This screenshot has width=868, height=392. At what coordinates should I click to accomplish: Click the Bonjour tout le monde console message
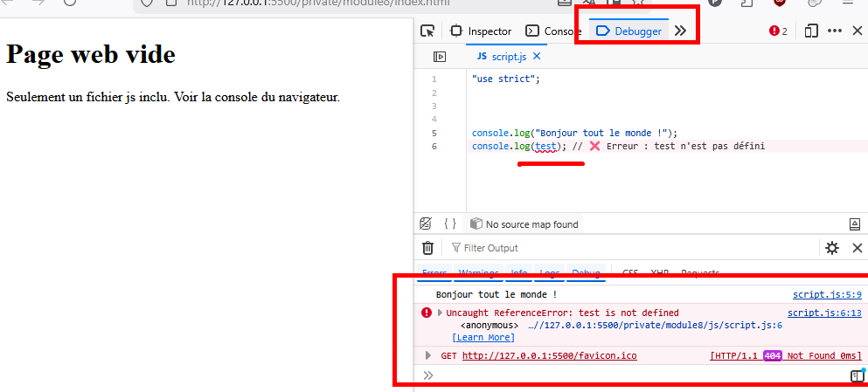tap(496, 295)
